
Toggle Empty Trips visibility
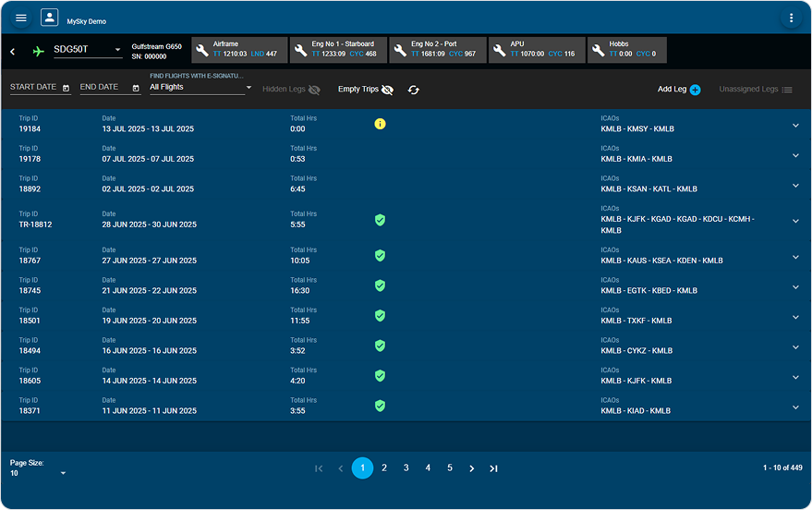366,90
